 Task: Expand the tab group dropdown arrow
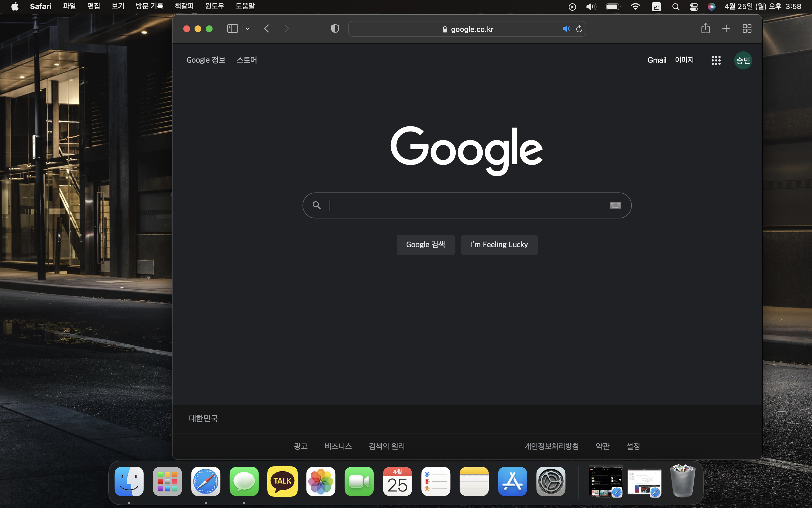248,29
